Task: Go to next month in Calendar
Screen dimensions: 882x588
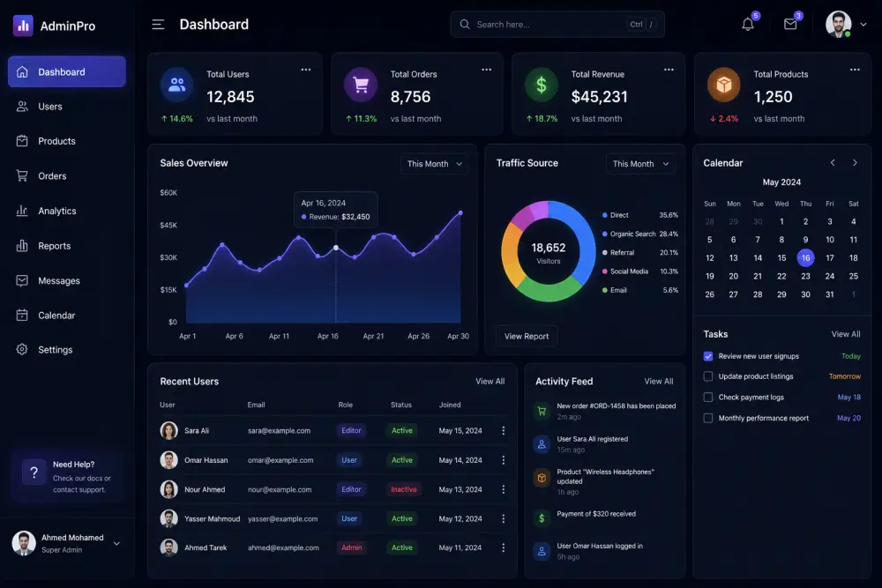Action: pyautogui.click(x=855, y=163)
